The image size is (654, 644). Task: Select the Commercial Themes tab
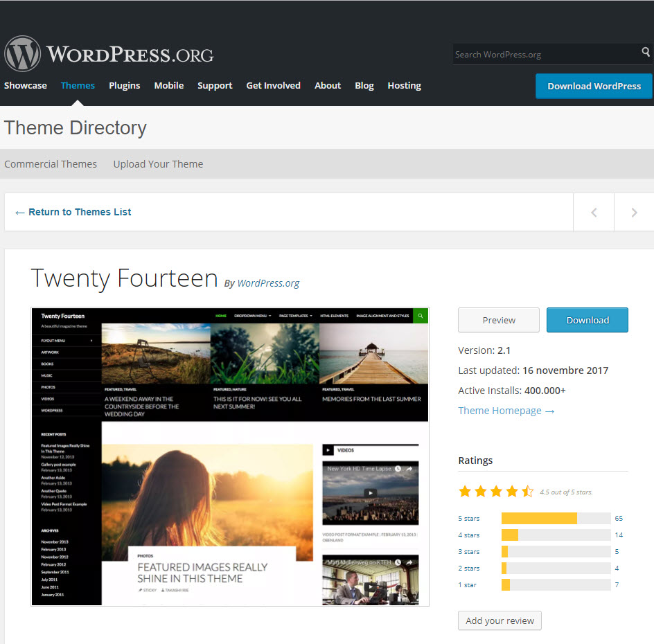tap(51, 164)
